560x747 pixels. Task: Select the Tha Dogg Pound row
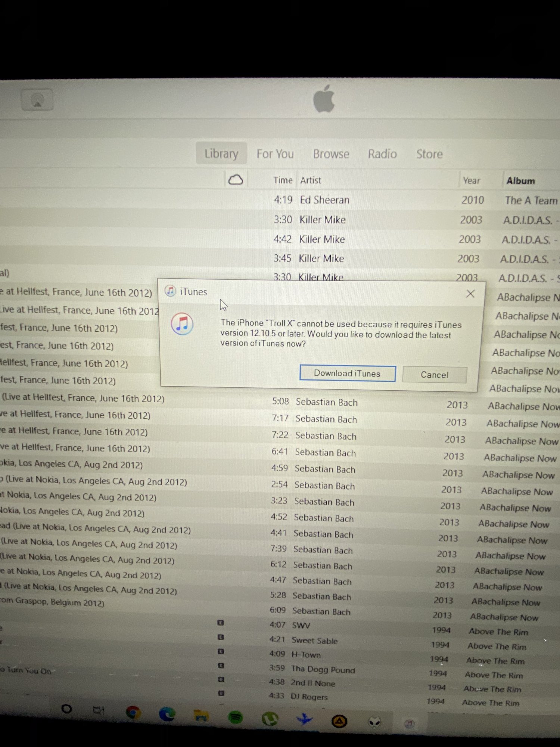click(280, 669)
